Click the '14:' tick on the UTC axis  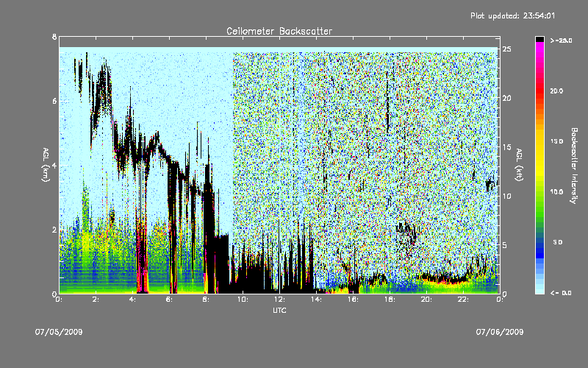(317, 300)
